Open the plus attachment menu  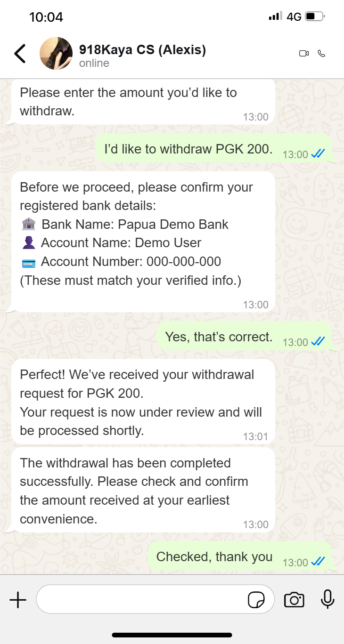(x=18, y=600)
